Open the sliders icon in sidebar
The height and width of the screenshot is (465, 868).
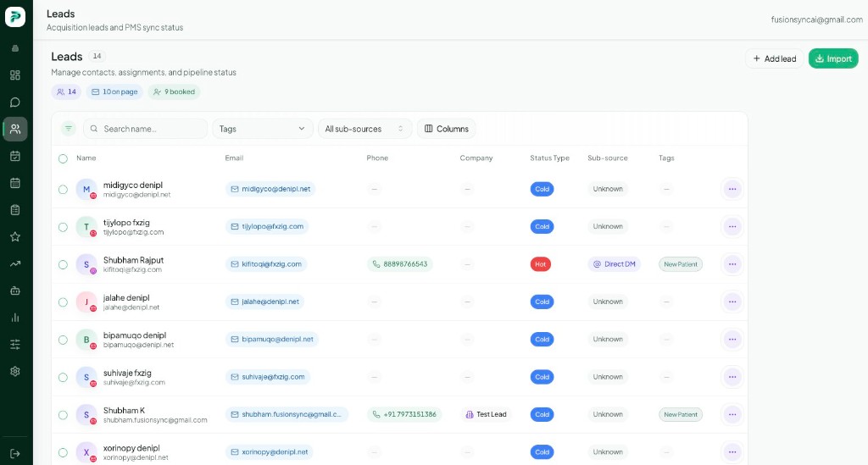point(15,345)
